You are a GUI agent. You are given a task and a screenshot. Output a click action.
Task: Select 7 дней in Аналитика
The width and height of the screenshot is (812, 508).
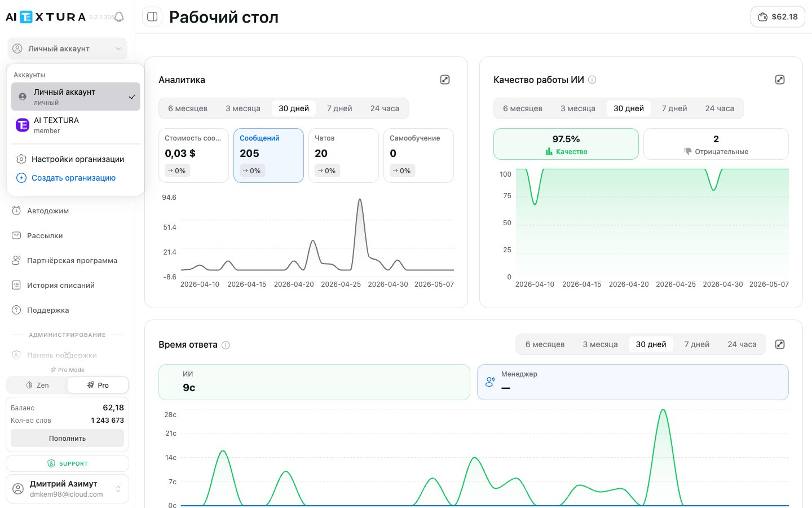339,108
